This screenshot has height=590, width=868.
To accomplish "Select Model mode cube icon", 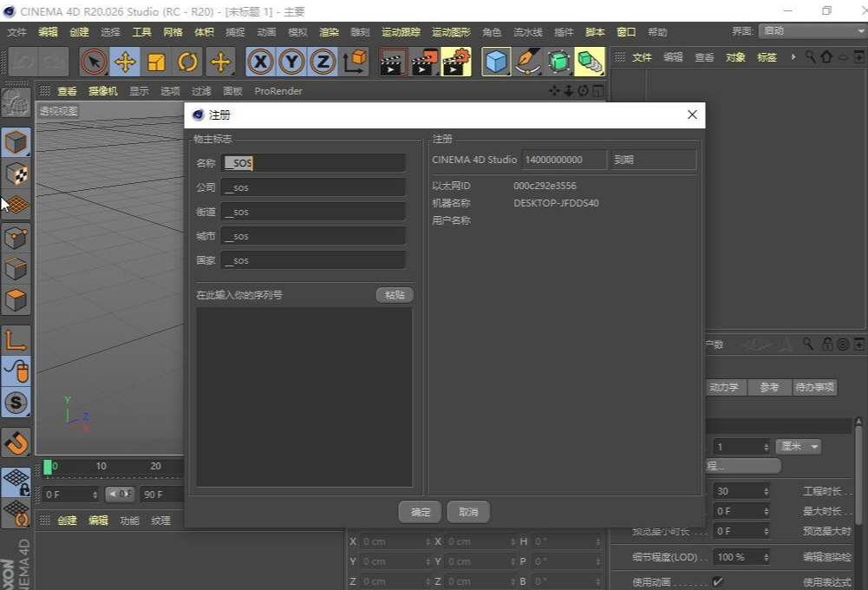I will (16, 142).
